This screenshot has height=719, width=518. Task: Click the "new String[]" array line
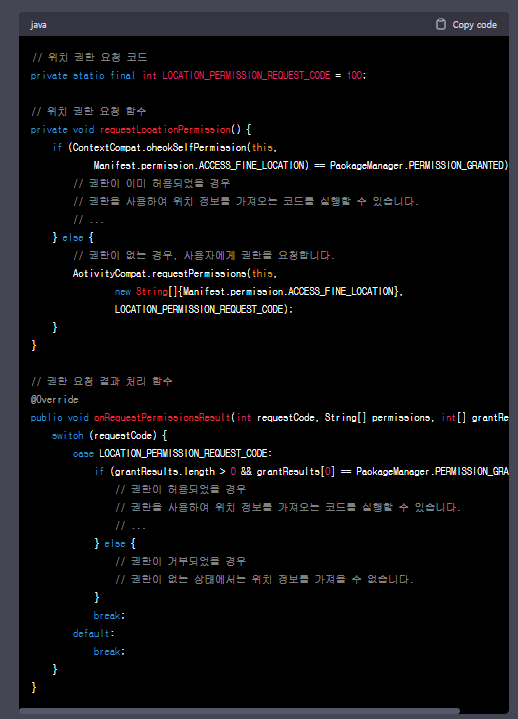pyautogui.click(x=259, y=291)
